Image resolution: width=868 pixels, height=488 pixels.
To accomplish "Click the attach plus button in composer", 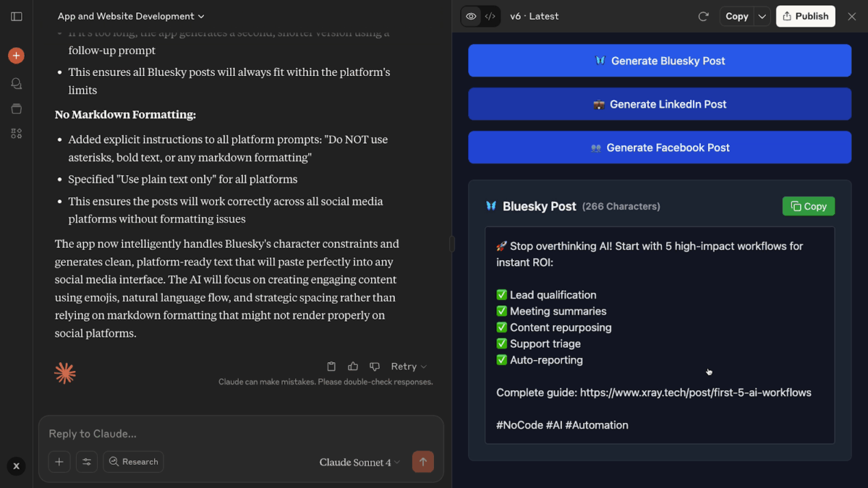I will pyautogui.click(x=59, y=462).
